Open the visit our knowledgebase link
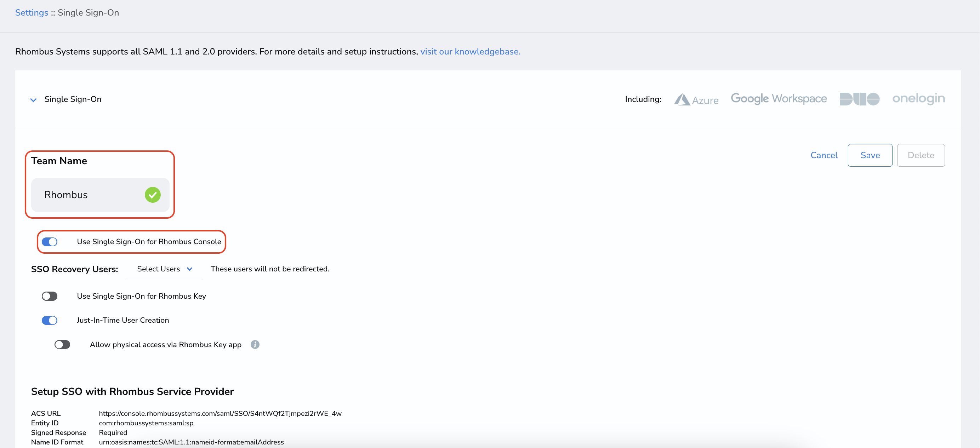The image size is (980, 448). pos(470,51)
